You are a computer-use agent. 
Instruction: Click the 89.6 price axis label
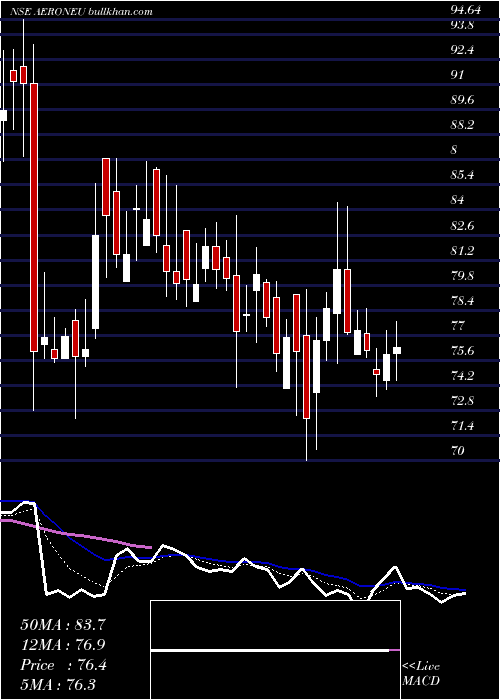tap(462, 100)
